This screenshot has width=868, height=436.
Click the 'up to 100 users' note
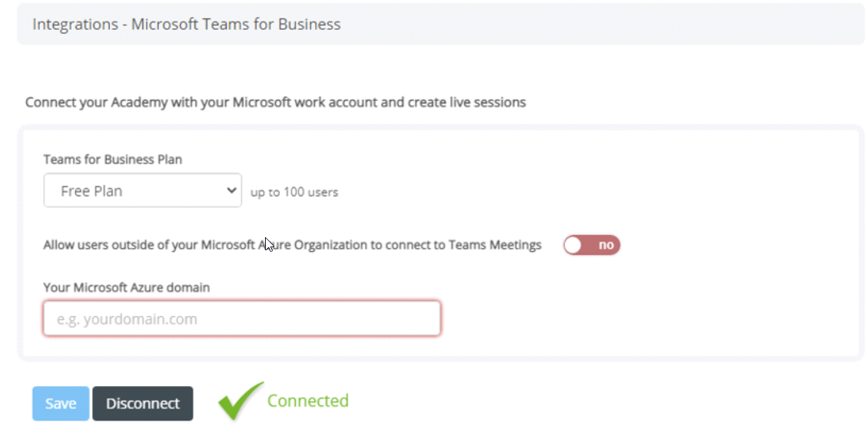point(294,192)
